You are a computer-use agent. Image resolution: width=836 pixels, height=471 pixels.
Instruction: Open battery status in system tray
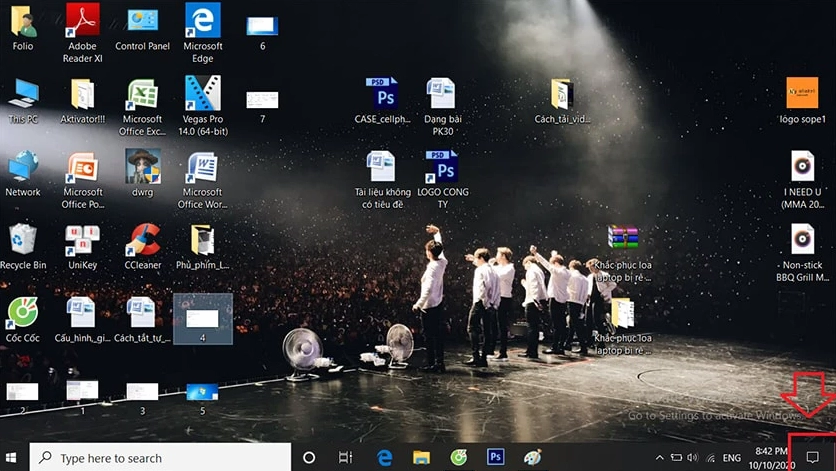tap(676, 458)
